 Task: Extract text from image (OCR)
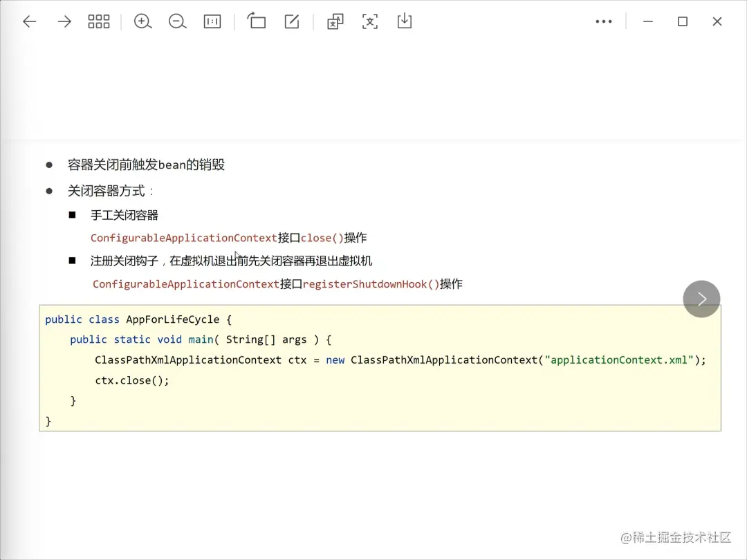370,21
